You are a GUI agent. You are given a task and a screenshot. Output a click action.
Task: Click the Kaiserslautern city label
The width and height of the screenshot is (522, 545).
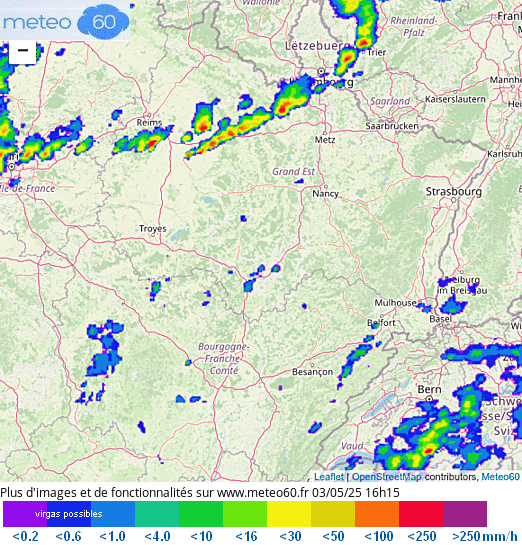[x=455, y=99]
